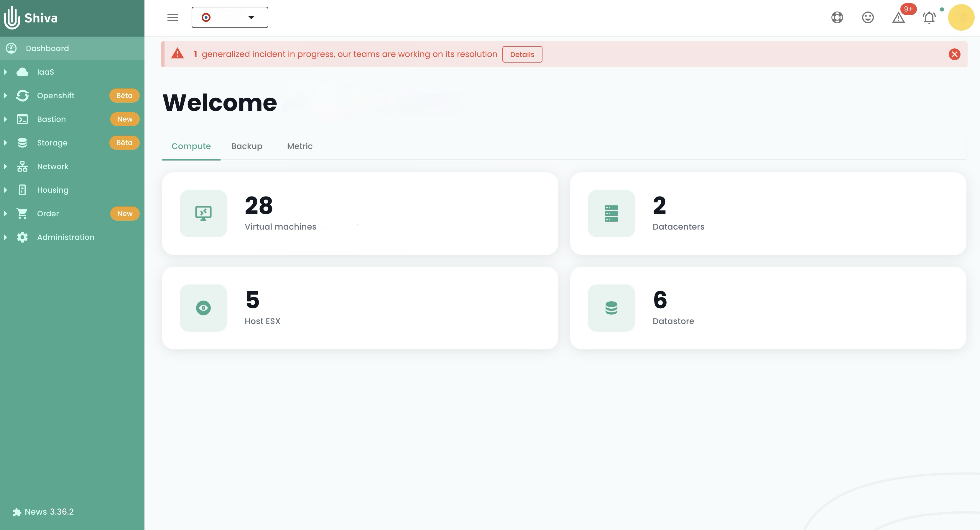Click the Datastore database icon

(611, 308)
